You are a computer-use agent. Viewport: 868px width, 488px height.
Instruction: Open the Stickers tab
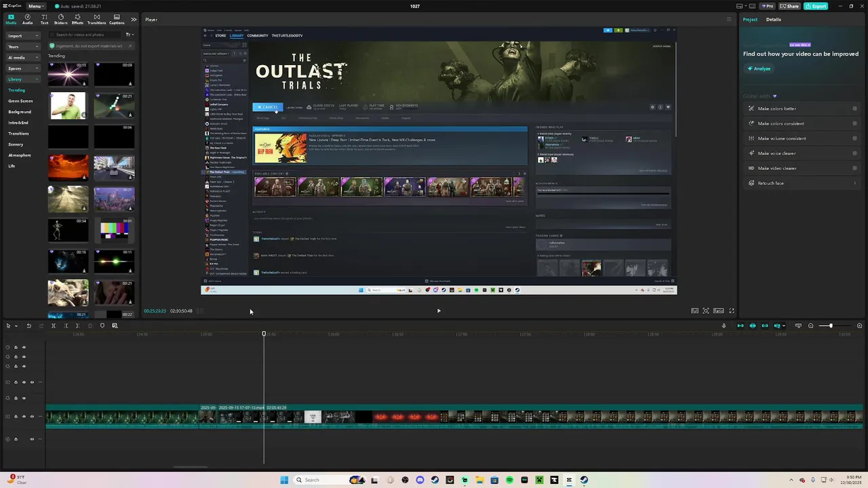[60, 19]
